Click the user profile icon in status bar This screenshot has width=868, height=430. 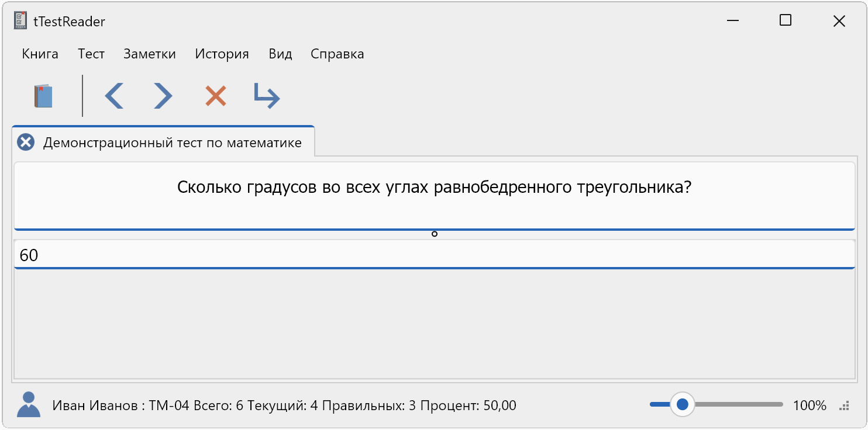click(x=29, y=404)
